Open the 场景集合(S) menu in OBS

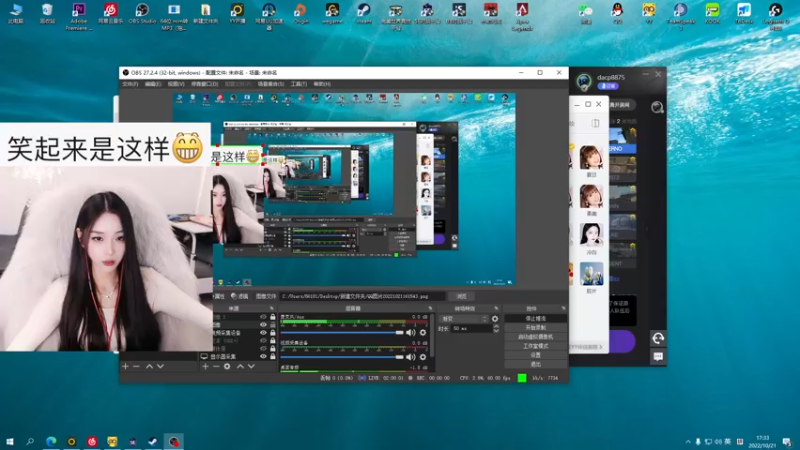pyautogui.click(x=271, y=84)
